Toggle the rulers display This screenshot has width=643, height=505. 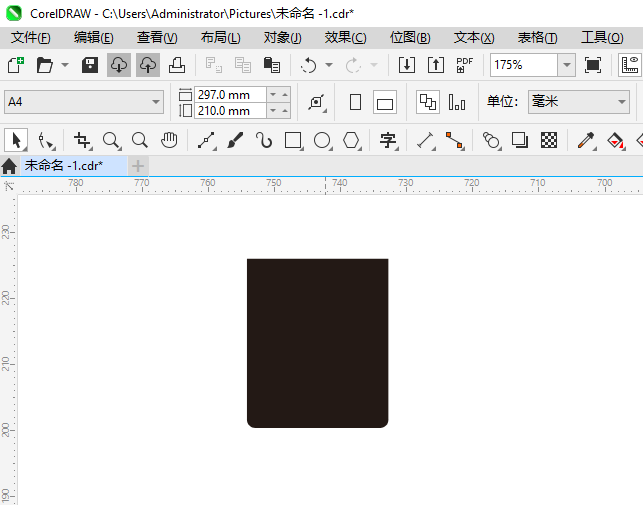630,65
